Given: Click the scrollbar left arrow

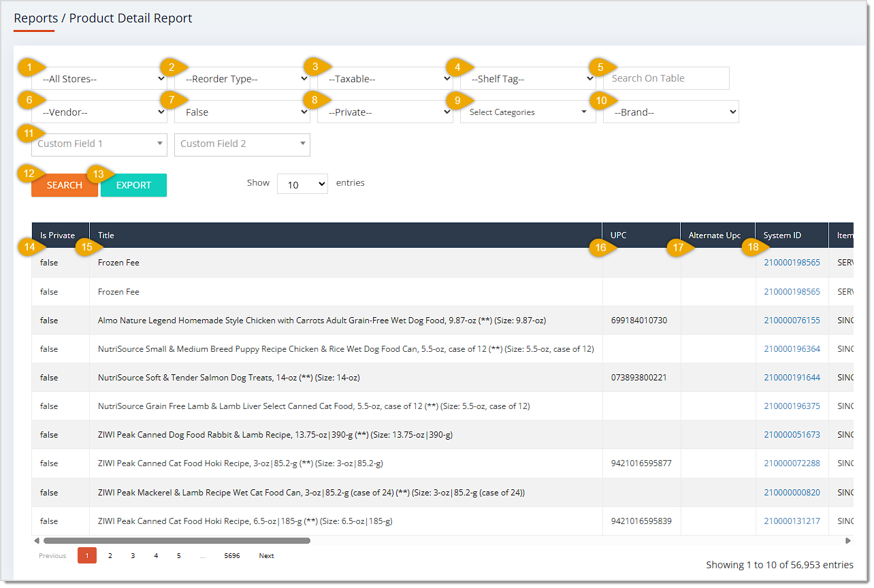Looking at the screenshot, I should click(36, 541).
